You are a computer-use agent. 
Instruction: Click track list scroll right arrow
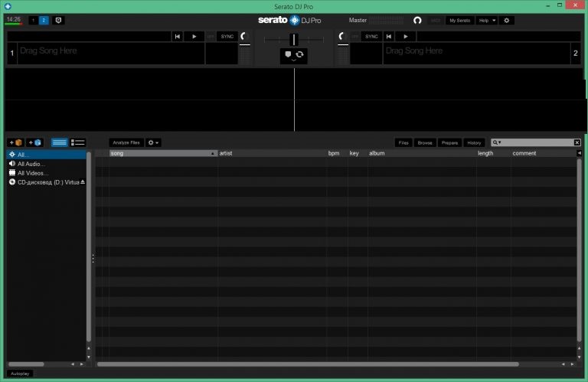(x=572, y=364)
